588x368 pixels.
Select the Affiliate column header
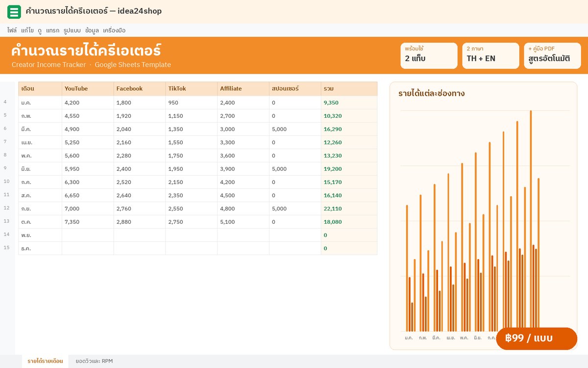pyautogui.click(x=244, y=89)
